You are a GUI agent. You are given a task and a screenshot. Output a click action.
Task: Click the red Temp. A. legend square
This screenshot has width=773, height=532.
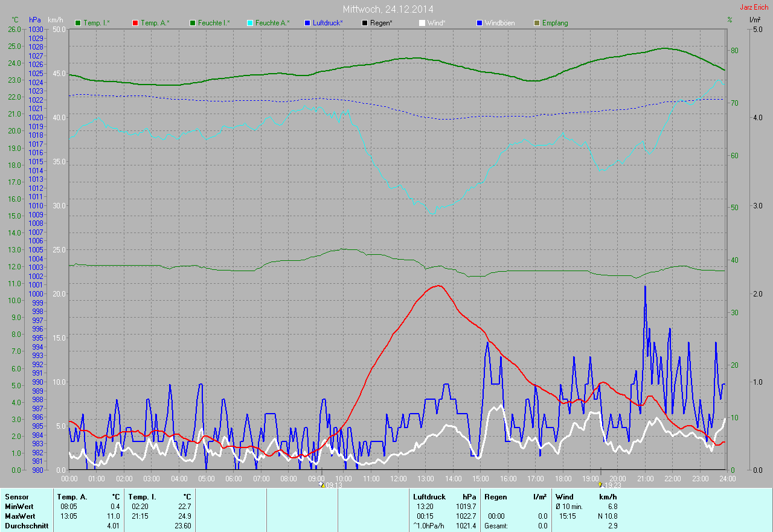tap(135, 23)
